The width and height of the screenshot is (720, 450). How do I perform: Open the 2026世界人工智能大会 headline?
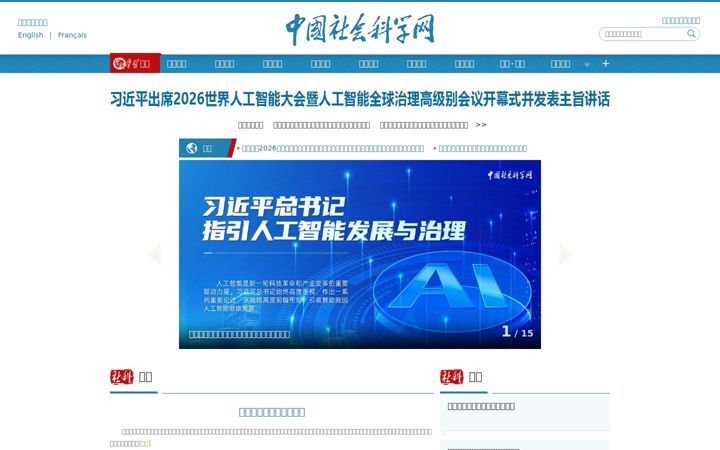pyautogui.click(x=360, y=99)
